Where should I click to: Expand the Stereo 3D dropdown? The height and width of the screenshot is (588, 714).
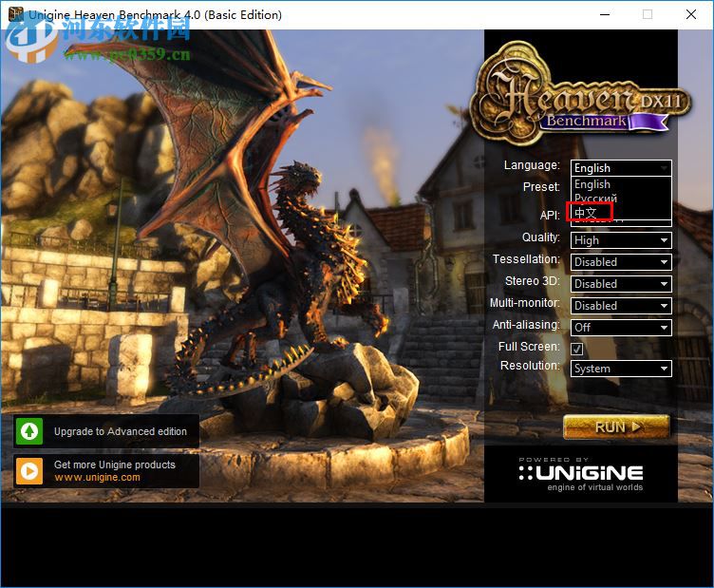(x=621, y=284)
